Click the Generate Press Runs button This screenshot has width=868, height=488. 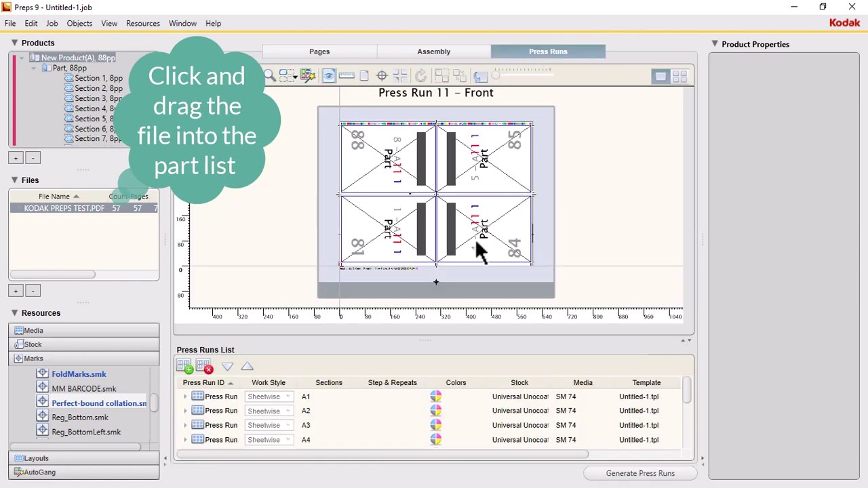[x=640, y=473]
